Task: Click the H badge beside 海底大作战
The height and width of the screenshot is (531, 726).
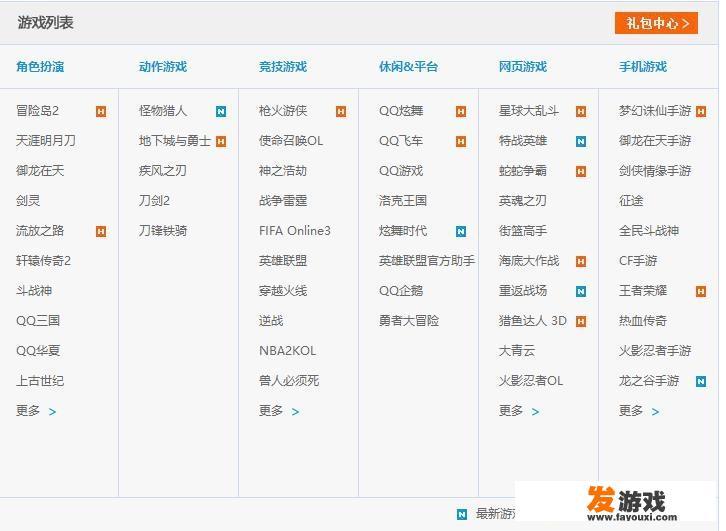Action: 581,262
